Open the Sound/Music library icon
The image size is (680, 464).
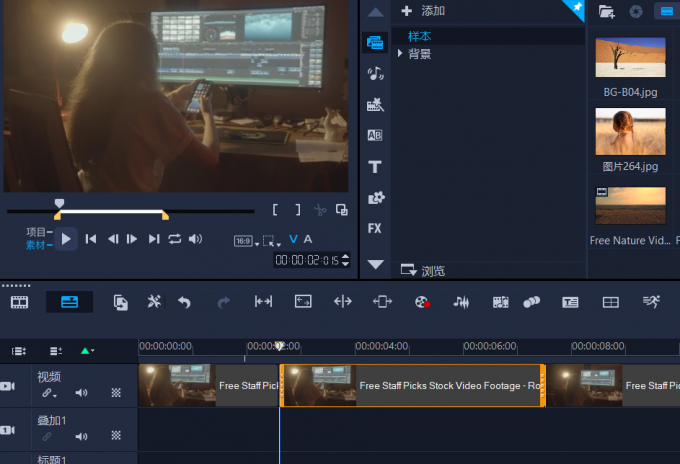[375, 74]
